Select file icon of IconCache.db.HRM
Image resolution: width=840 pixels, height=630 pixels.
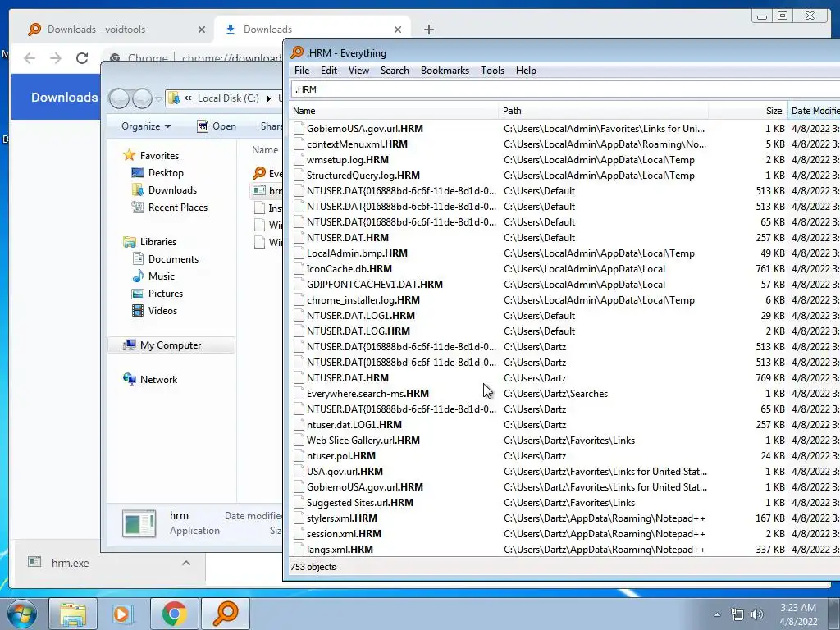click(x=299, y=269)
